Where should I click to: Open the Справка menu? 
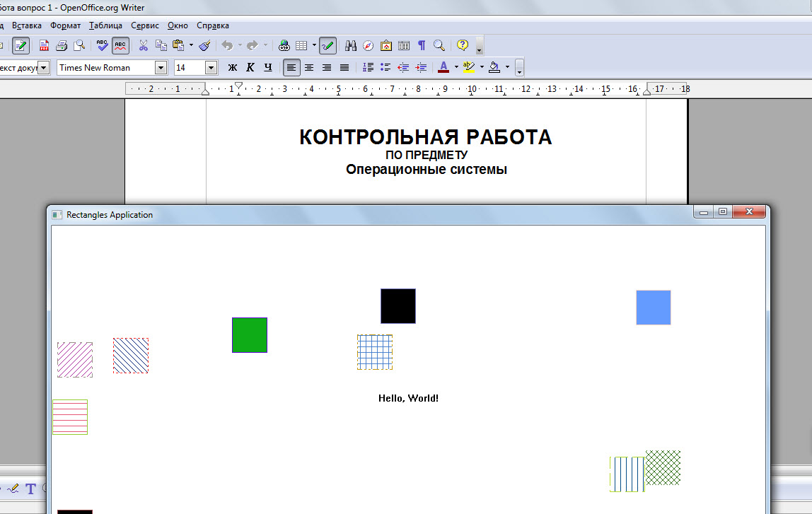213,25
